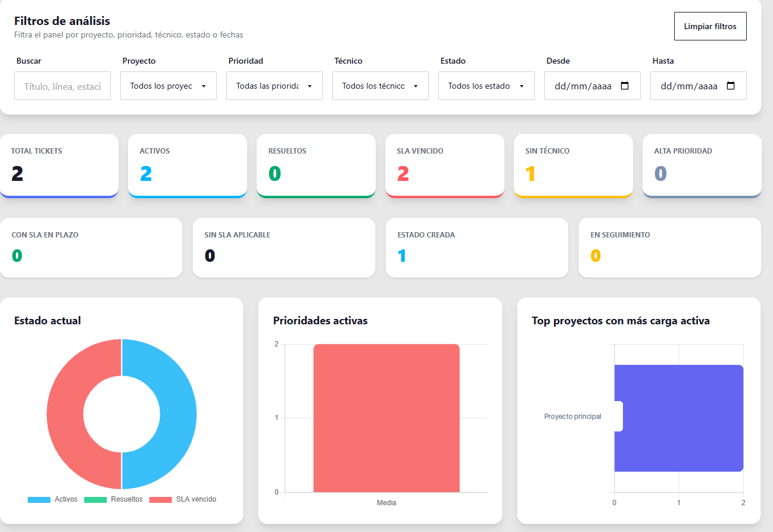Screen dimensions: 773x532
Task: Select the Total Tickets card
Action: point(59,165)
